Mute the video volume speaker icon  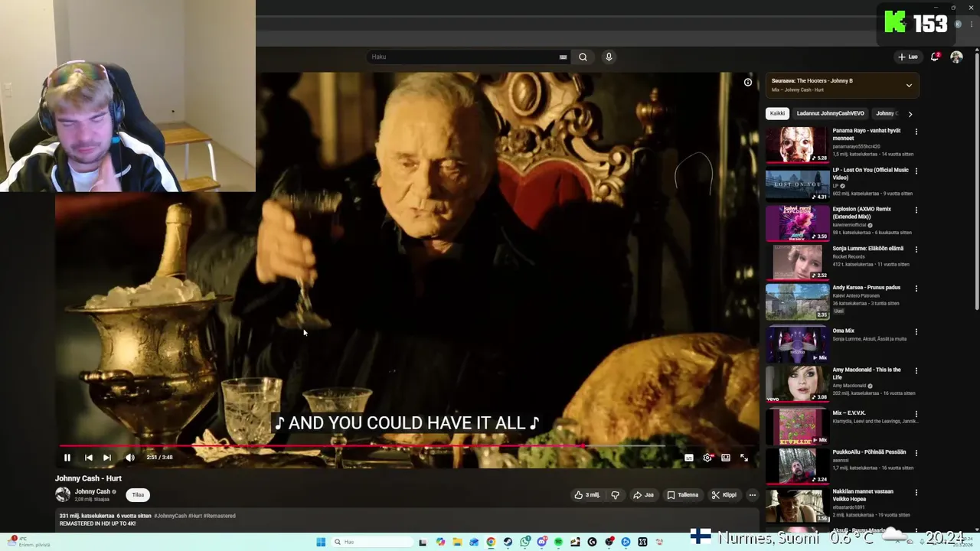tap(130, 458)
